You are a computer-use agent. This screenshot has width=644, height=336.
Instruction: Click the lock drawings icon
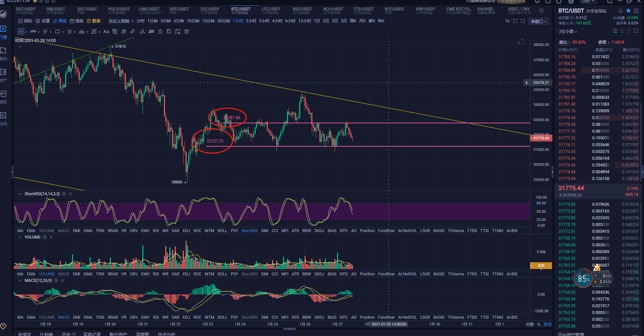(160, 31)
